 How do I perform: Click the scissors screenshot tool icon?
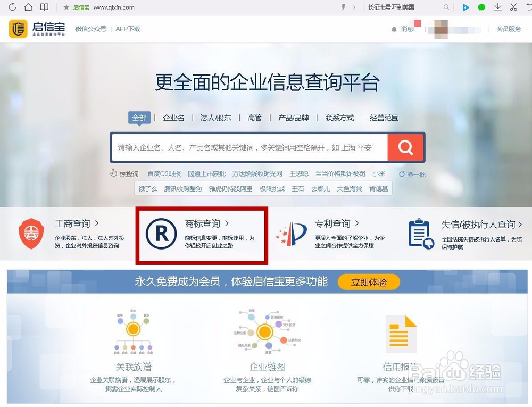pyautogui.click(x=513, y=7)
